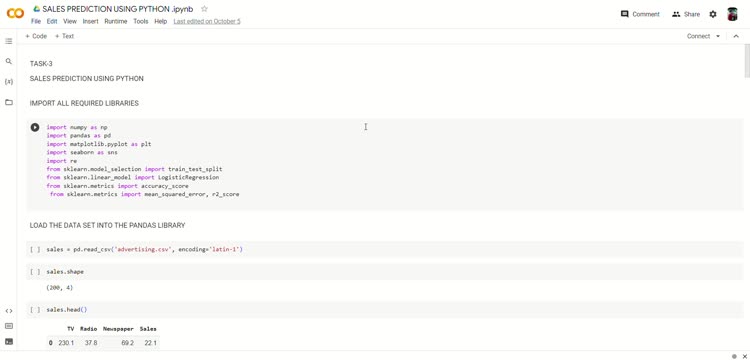Open the table of contents sidebar
Viewport: 750px width, 360px height.
coord(9,42)
